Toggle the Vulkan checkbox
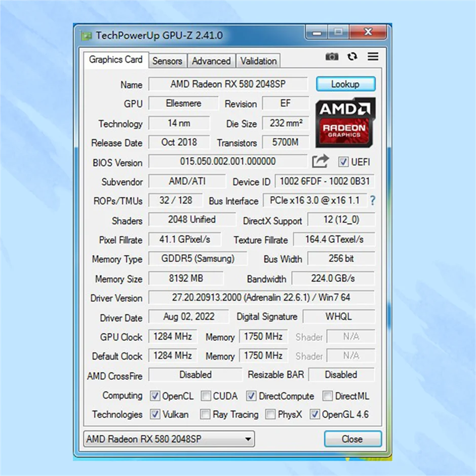 point(155,414)
